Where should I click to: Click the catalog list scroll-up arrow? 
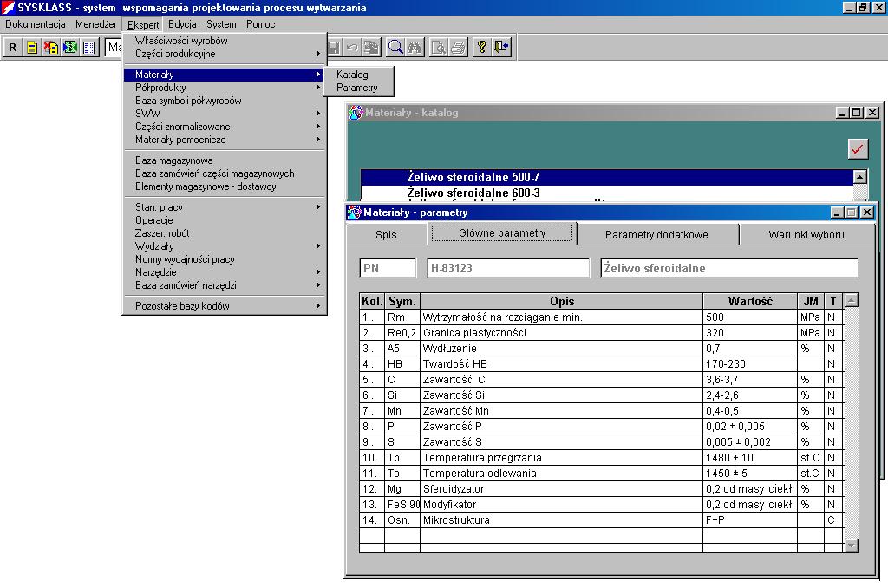point(859,177)
